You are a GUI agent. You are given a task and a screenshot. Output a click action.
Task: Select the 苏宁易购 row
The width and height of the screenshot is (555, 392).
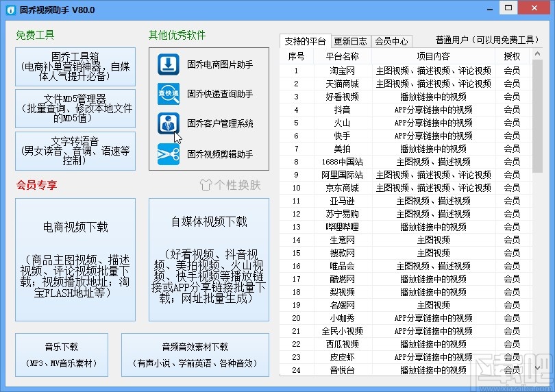[x=406, y=214]
